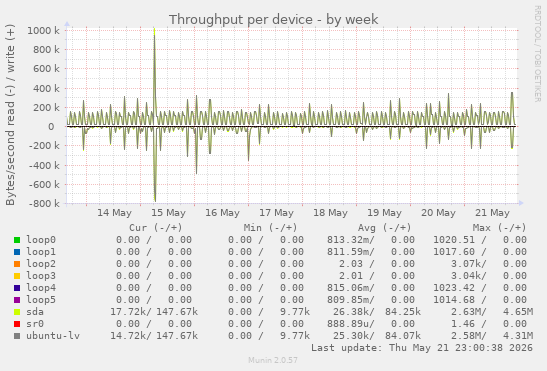The width and height of the screenshot is (547, 371).
Task: Click the '-400 k' y-axis label
Action: 44,165
